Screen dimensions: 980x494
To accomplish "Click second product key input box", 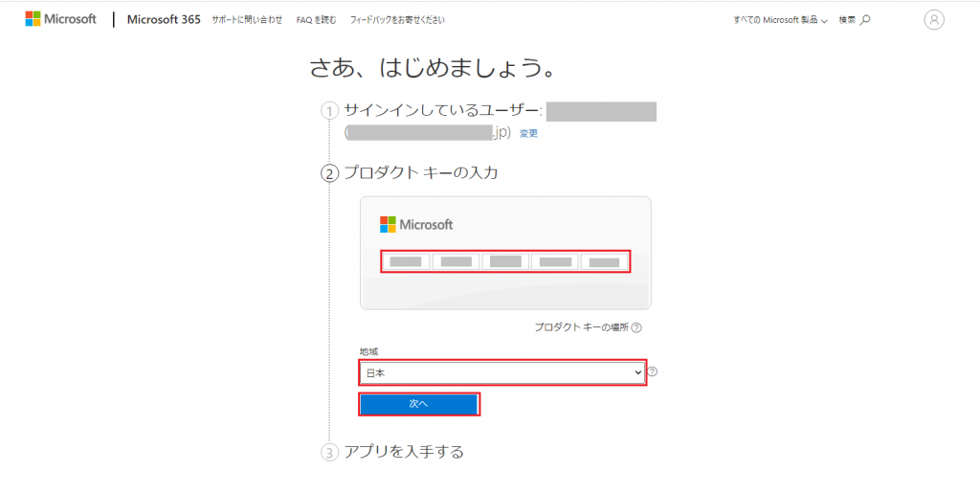I will click(x=456, y=261).
